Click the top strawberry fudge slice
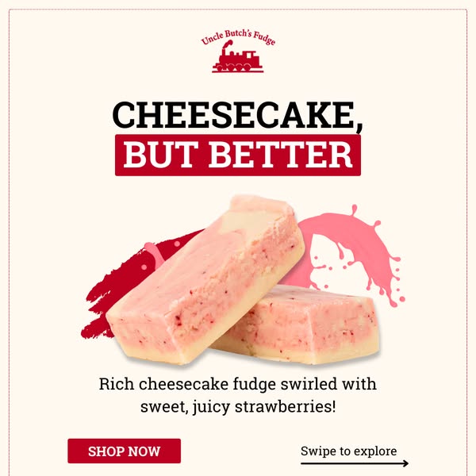This screenshot has width=476, height=476. tap(205, 281)
